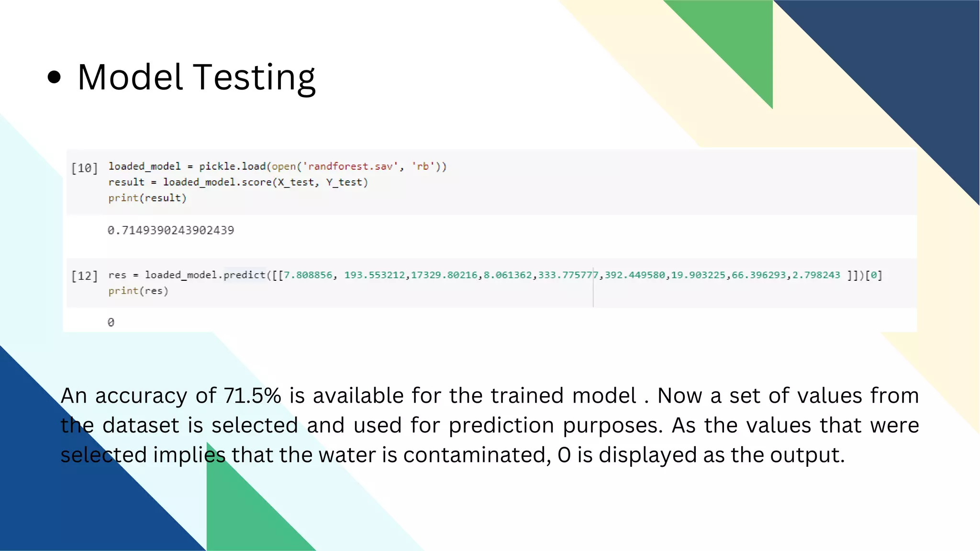Click the output 0 below cell 12
980x551 pixels.
tap(111, 322)
